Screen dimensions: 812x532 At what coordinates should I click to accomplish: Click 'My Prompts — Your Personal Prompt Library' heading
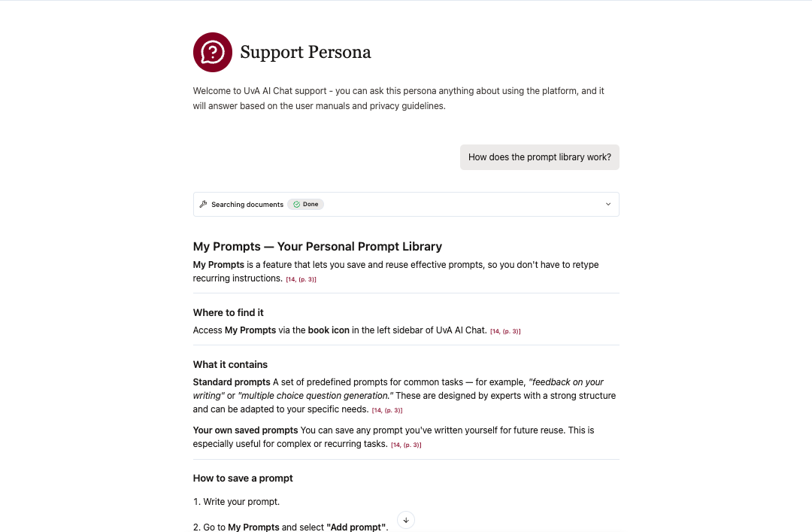317,246
